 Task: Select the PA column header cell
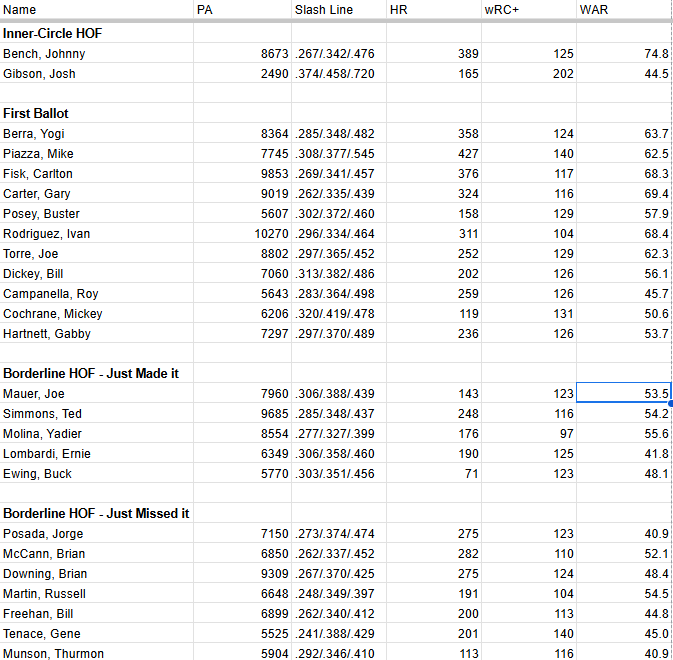(x=243, y=10)
